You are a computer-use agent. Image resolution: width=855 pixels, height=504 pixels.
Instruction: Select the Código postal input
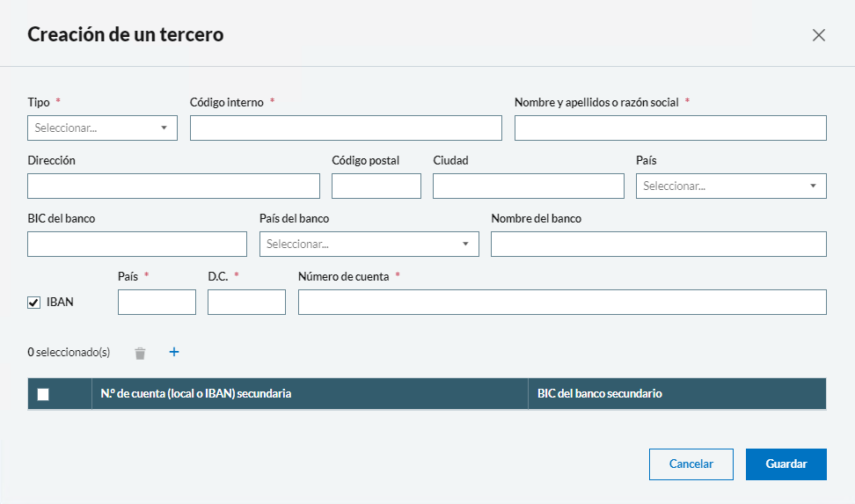tap(376, 186)
